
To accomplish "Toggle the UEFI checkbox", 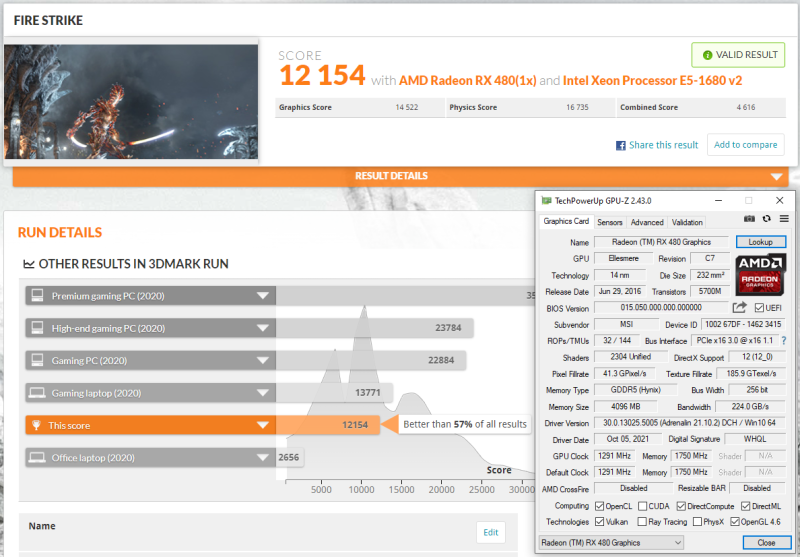I will 760,308.
